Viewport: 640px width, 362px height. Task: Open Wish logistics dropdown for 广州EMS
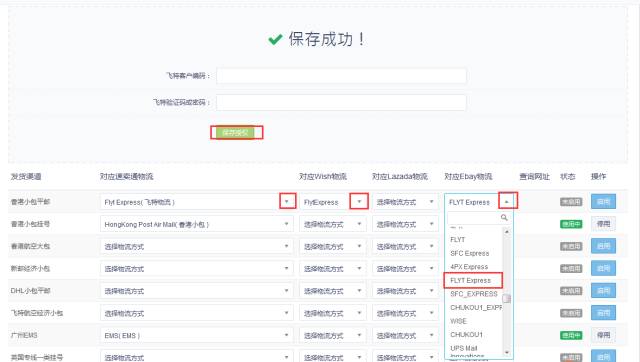pos(333,335)
